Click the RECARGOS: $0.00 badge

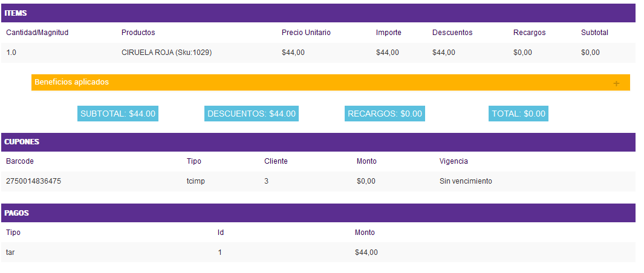(x=385, y=114)
